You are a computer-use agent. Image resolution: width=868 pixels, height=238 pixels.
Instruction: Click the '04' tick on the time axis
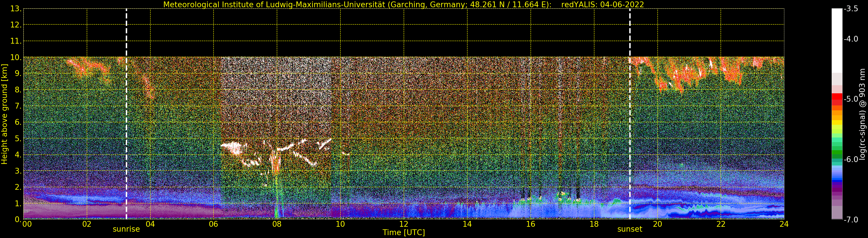pyautogui.click(x=150, y=224)
